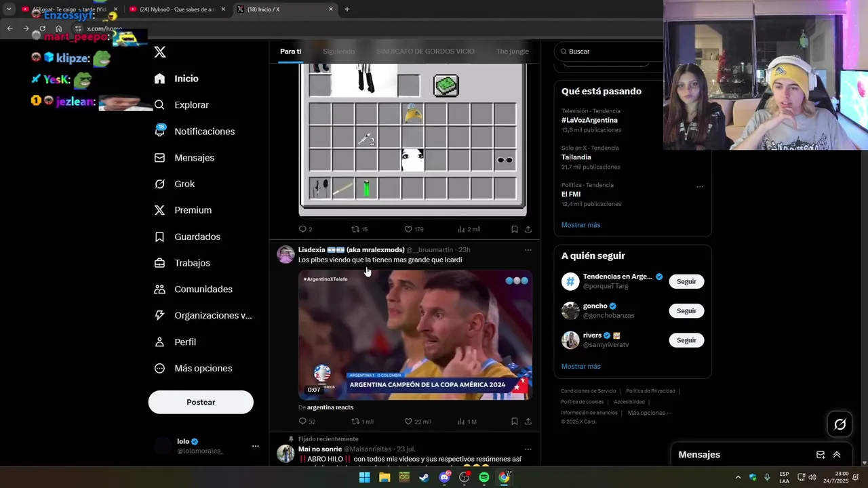Reload the page in browser
This screenshot has height=488, width=868.
(42, 28)
